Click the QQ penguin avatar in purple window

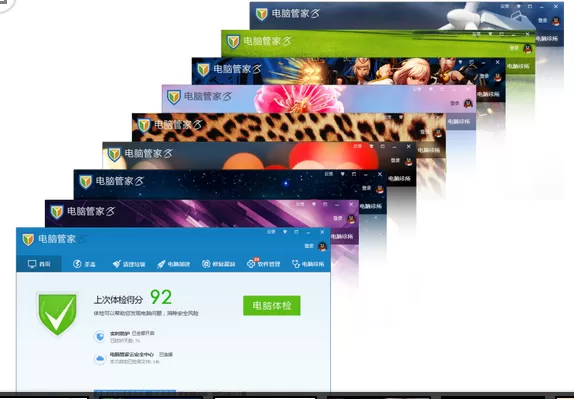pos(351,219)
